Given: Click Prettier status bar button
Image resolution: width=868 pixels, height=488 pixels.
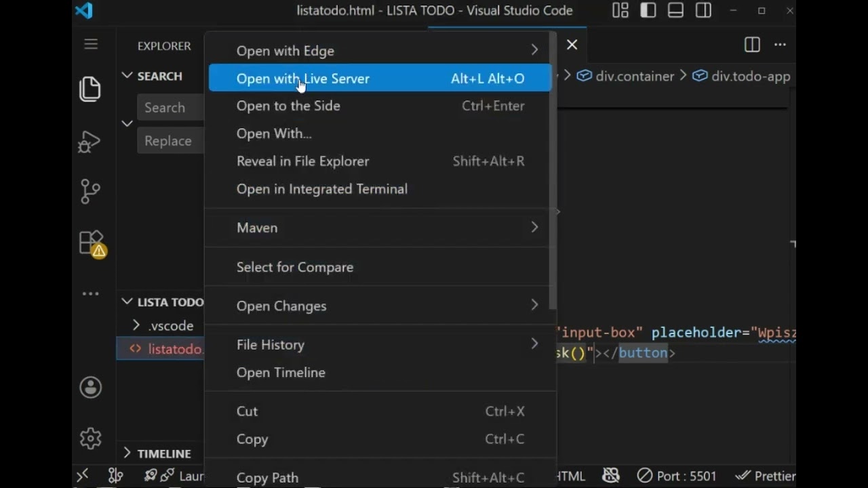Looking at the screenshot, I should click(x=765, y=476).
